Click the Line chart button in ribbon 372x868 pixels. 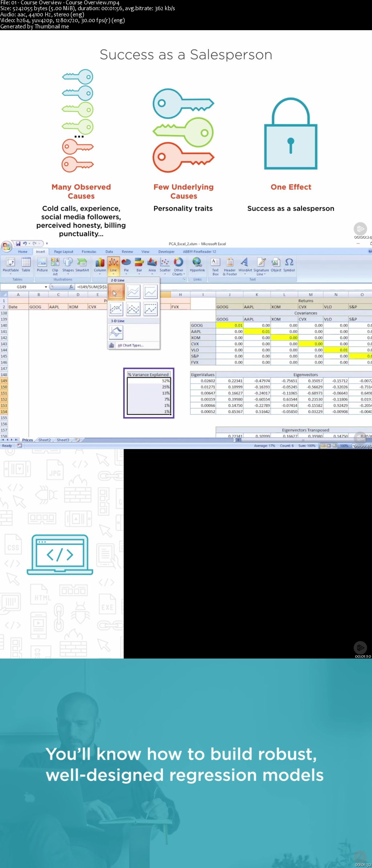(113, 266)
